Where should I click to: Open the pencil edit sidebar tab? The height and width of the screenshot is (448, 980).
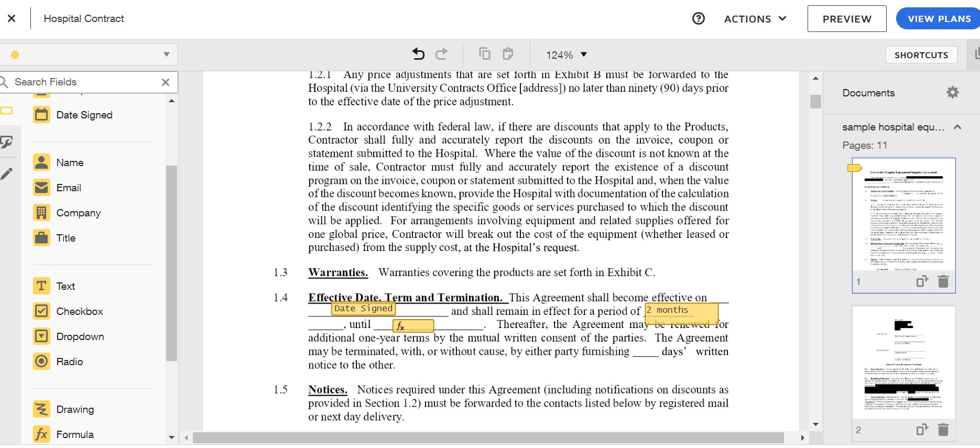[x=7, y=173]
